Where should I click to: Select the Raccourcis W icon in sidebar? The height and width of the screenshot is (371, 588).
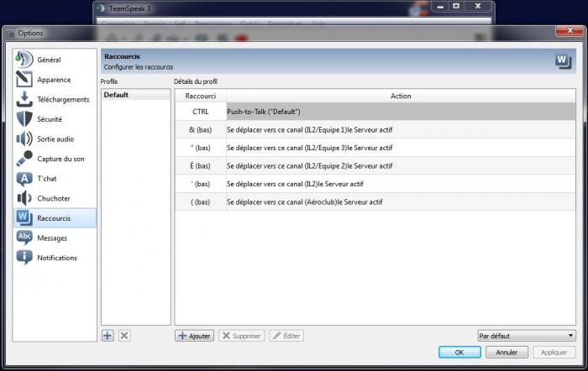point(24,218)
